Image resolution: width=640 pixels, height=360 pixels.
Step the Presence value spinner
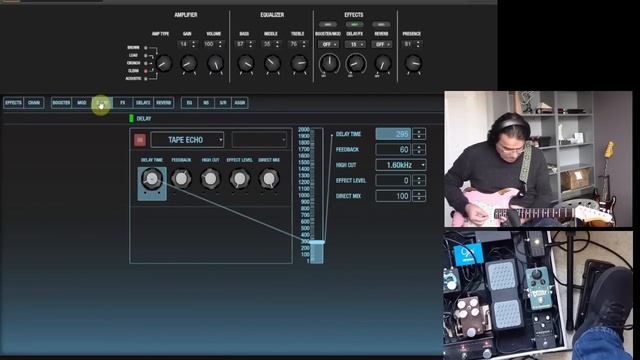[x=418, y=44]
